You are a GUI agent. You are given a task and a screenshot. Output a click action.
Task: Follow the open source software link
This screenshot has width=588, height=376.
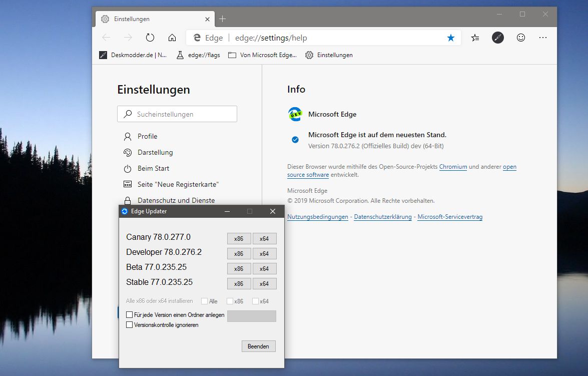(x=308, y=175)
